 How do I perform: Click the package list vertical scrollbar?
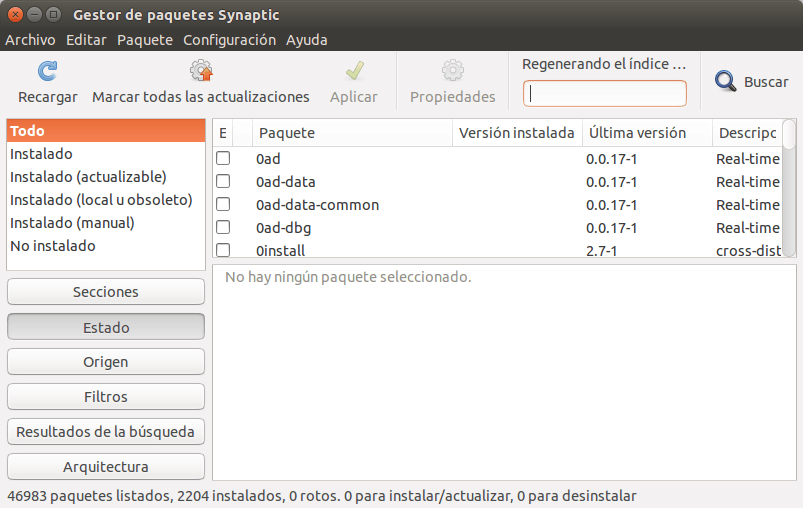[x=789, y=188]
